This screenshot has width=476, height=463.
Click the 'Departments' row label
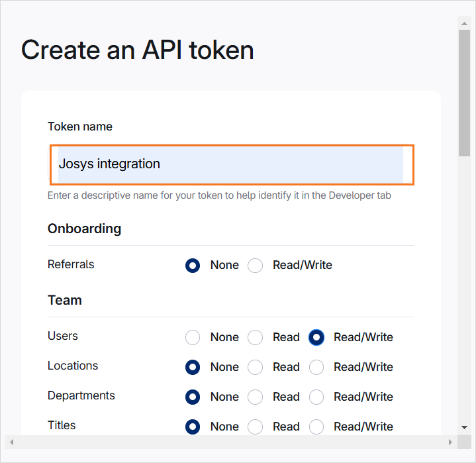[x=81, y=395]
